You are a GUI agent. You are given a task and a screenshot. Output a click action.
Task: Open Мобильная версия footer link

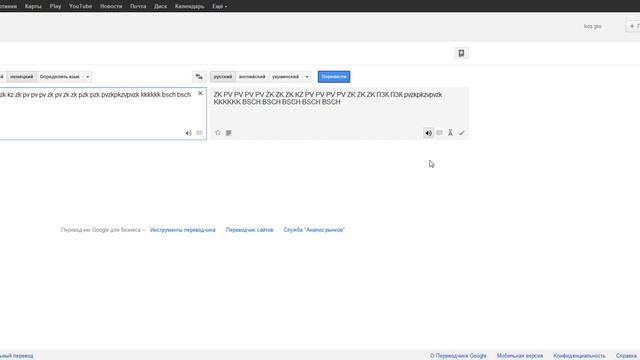pyautogui.click(x=520, y=356)
